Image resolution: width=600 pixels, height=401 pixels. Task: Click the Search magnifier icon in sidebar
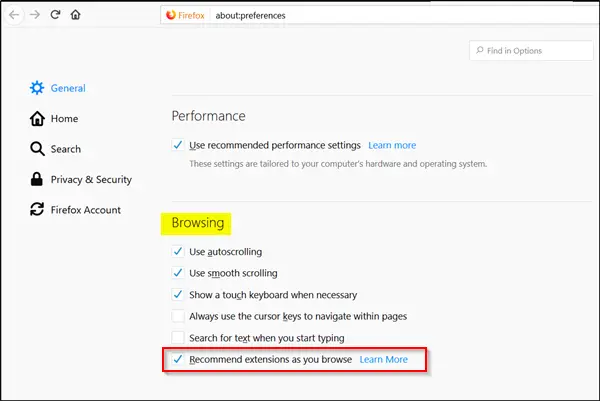pyautogui.click(x=38, y=149)
